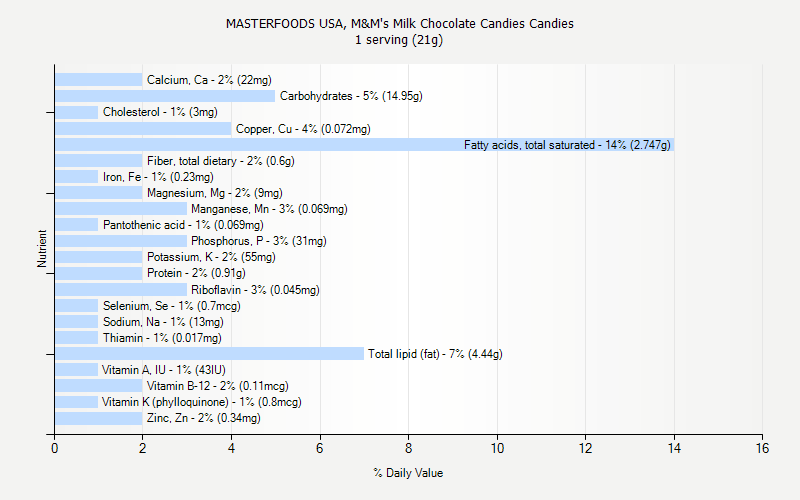The width and height of the screenshot is (800, 500).
Task: Click the 'Phosphorus, P - 3% (31mg)' label
Action: pos(259,241)
